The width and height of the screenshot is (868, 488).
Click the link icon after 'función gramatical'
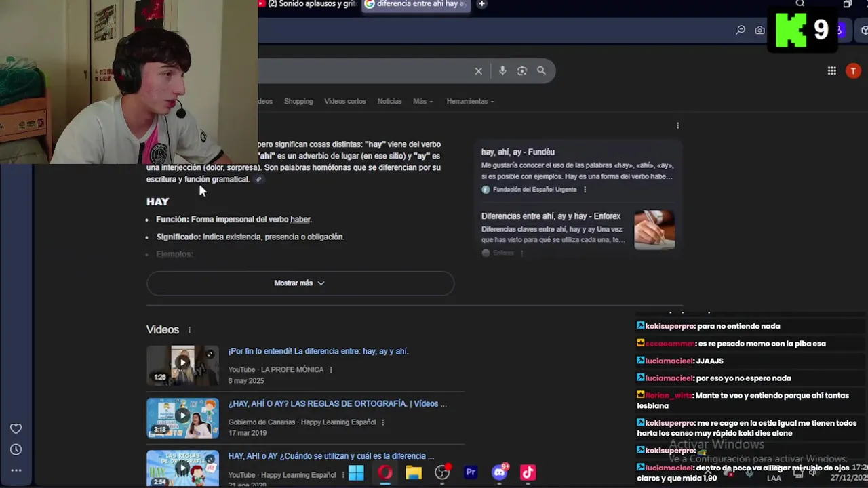[x=258, y=180]
